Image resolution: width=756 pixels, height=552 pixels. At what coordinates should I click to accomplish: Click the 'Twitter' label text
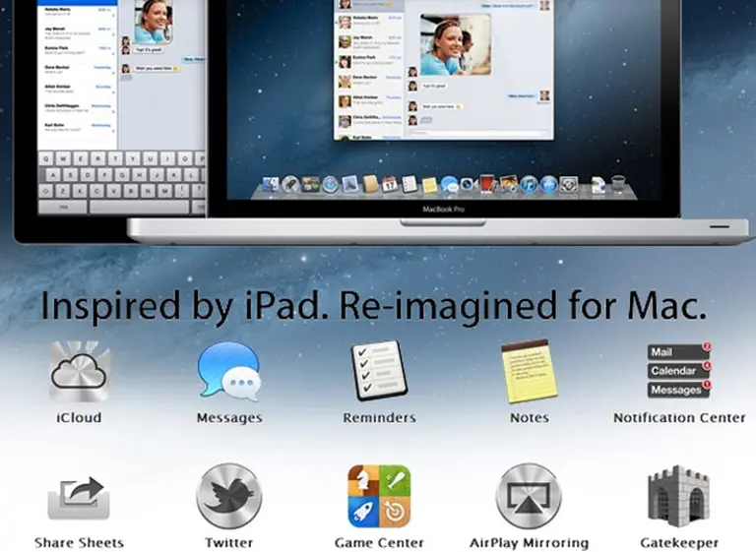pyautogui.click(x=229, y=543)
